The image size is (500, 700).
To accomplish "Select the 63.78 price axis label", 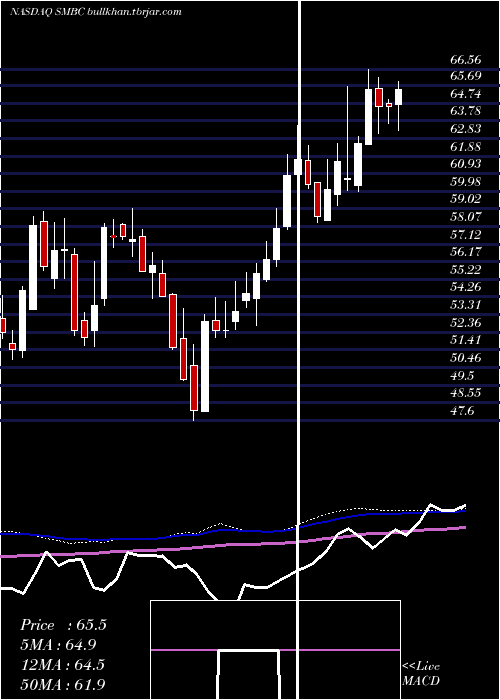I will (466, 110).
